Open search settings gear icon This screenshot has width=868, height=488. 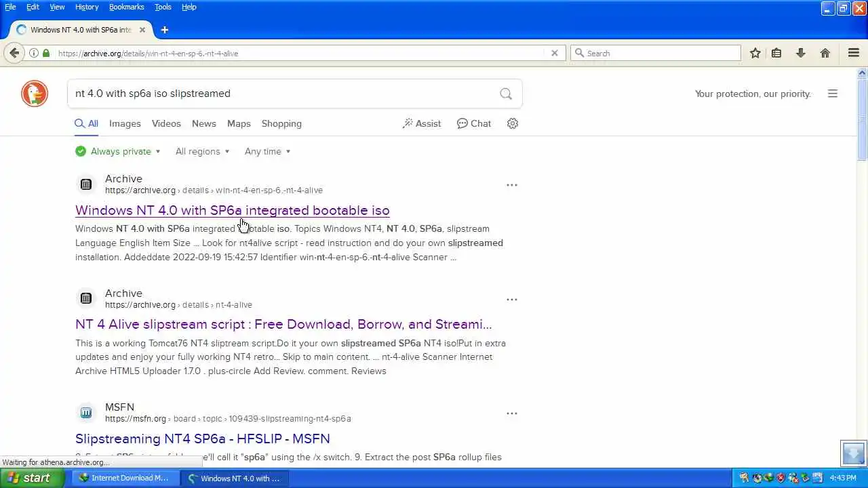tap(513, 123)
